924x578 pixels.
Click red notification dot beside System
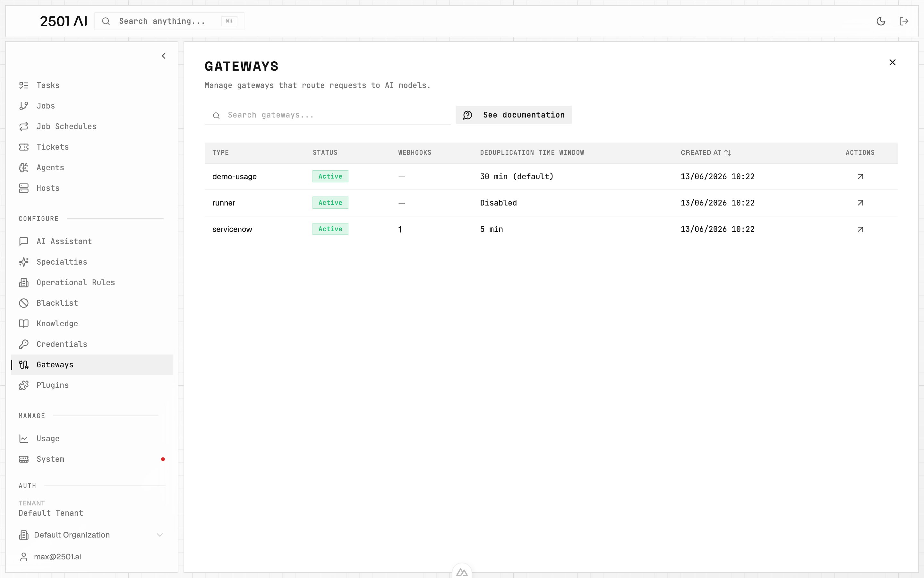tap(163, 459)
